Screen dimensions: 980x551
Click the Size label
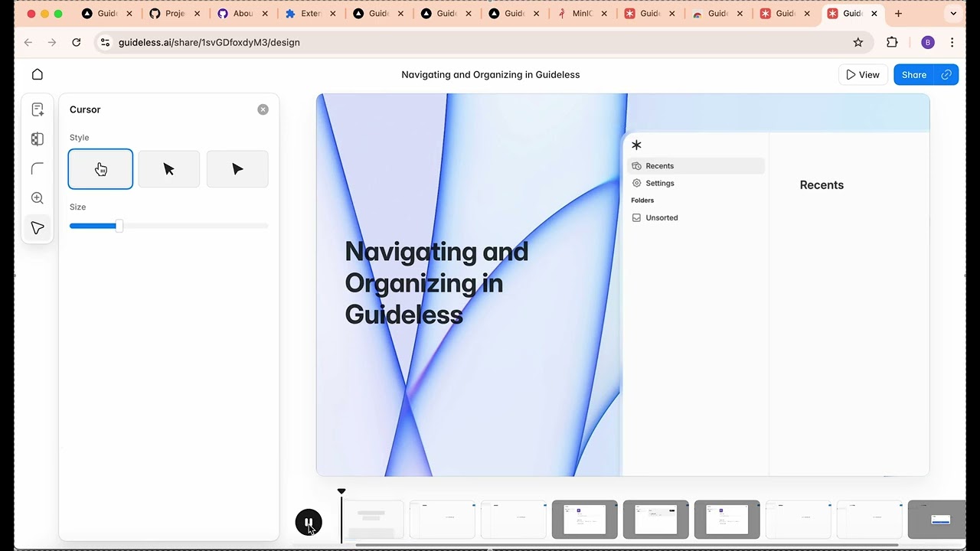coord(77,207)
